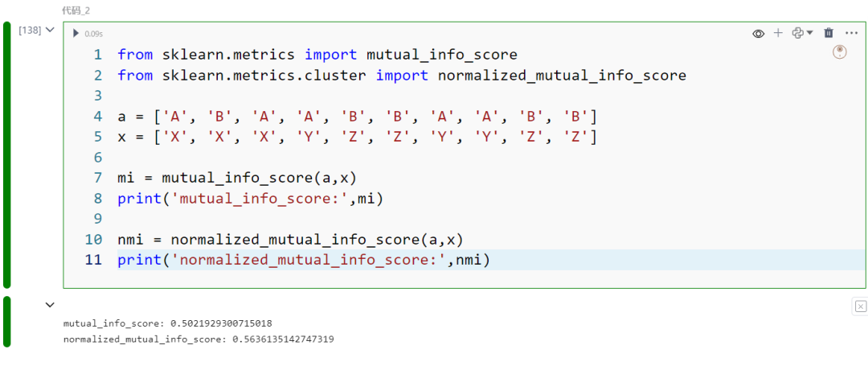Collapse code cell via chevron beside [138]

tap(51, 30)
